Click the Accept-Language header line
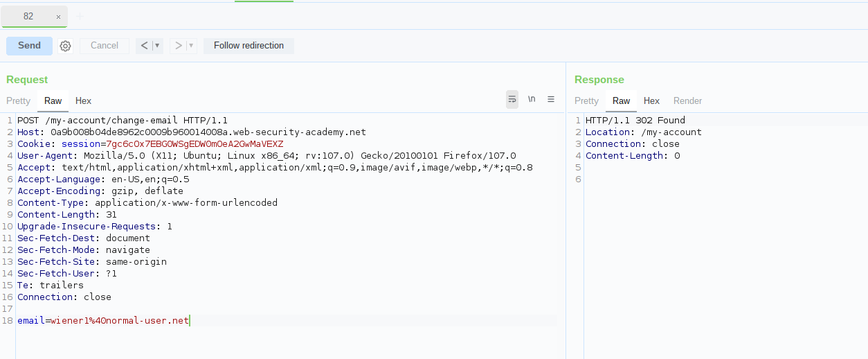The width and height of the screenshot is (868, 359). tap(103, 179)
